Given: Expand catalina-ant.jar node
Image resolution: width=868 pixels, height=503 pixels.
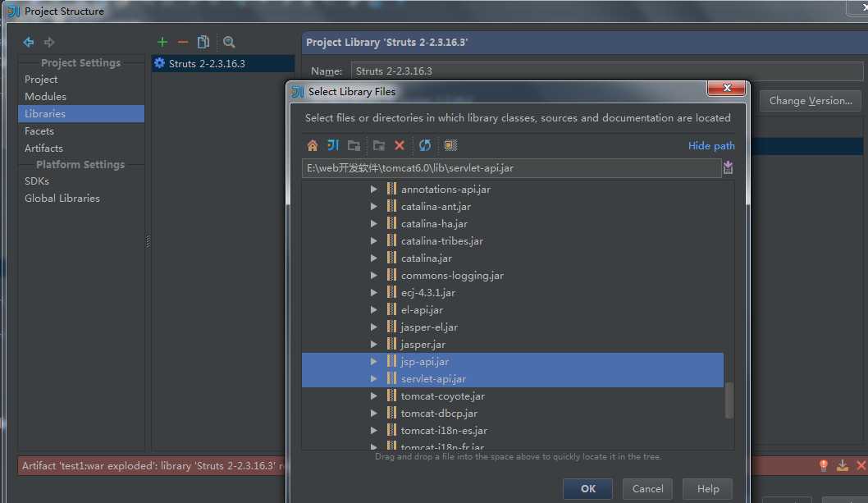Looking at the screenshot, I should click(374, 207).
